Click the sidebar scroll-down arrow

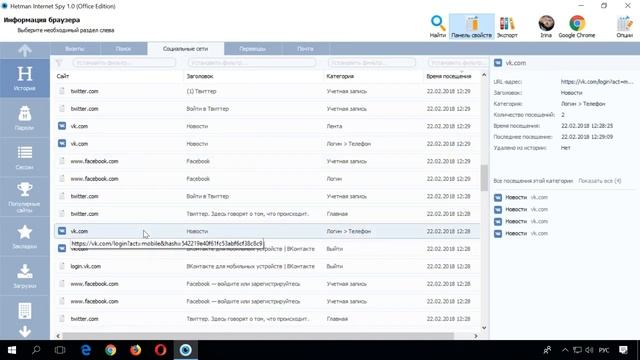point(24,332)
